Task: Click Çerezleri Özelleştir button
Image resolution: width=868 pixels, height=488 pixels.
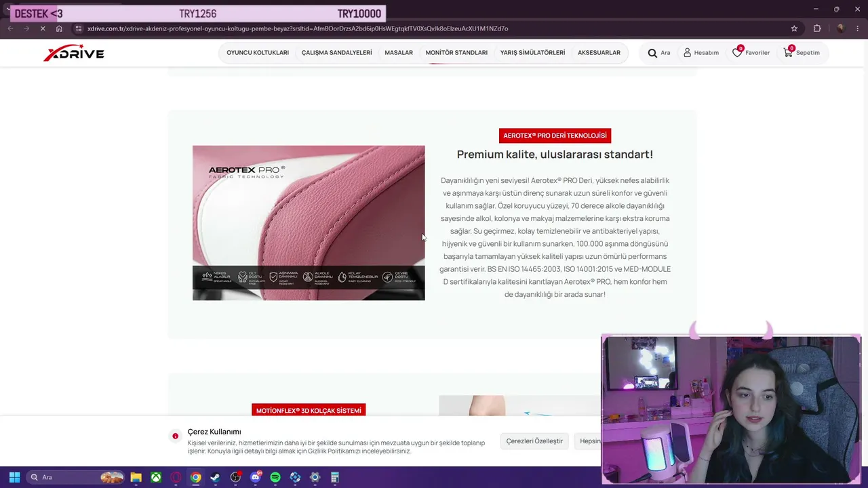Action: point(534,441)
